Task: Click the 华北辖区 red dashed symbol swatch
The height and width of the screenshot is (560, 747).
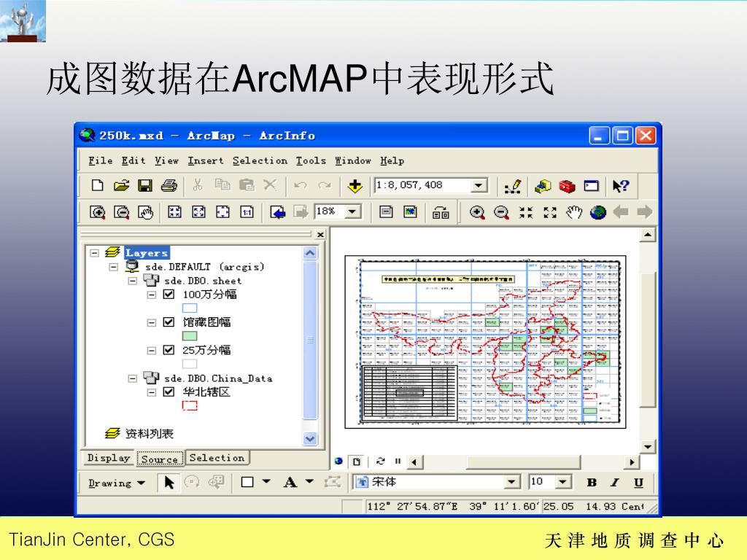Action: tap(190, 405)
